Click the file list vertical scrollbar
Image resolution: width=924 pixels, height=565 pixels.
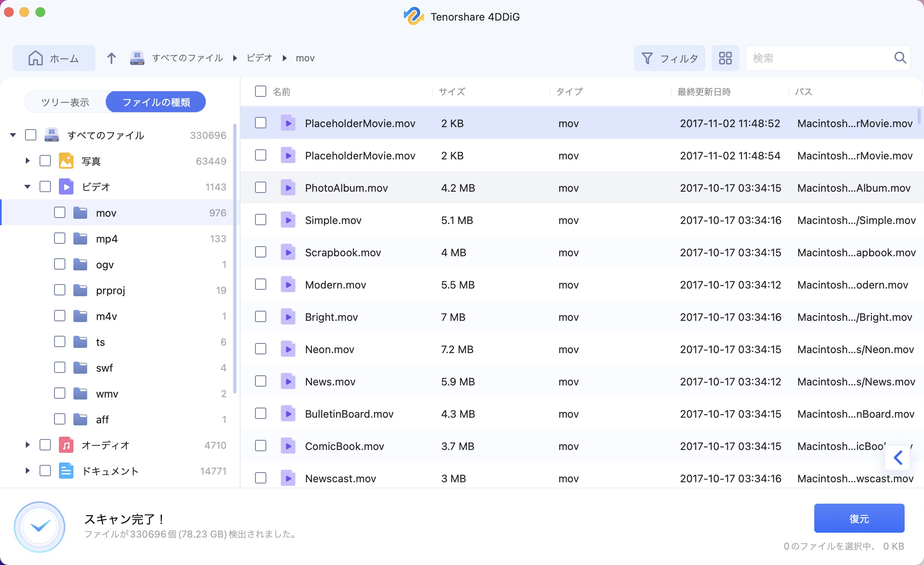point(919,116)
